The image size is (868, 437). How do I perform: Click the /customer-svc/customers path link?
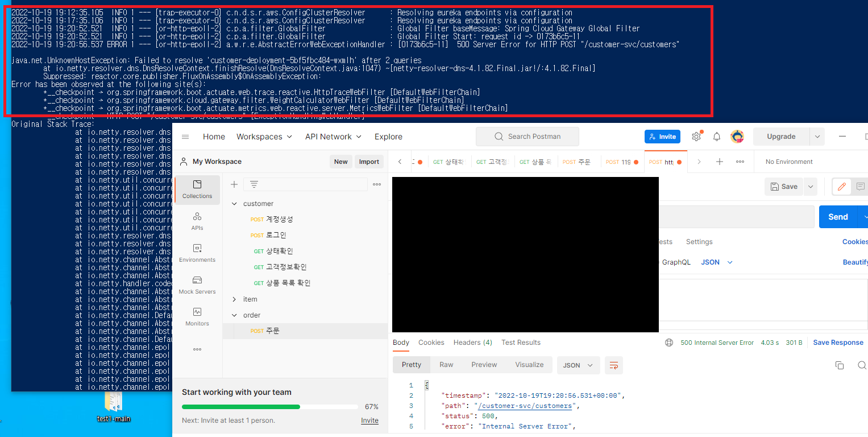525,406
